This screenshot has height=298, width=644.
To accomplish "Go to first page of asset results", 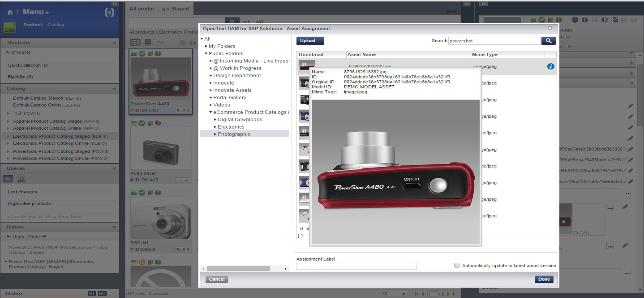I will click(302, 229).
